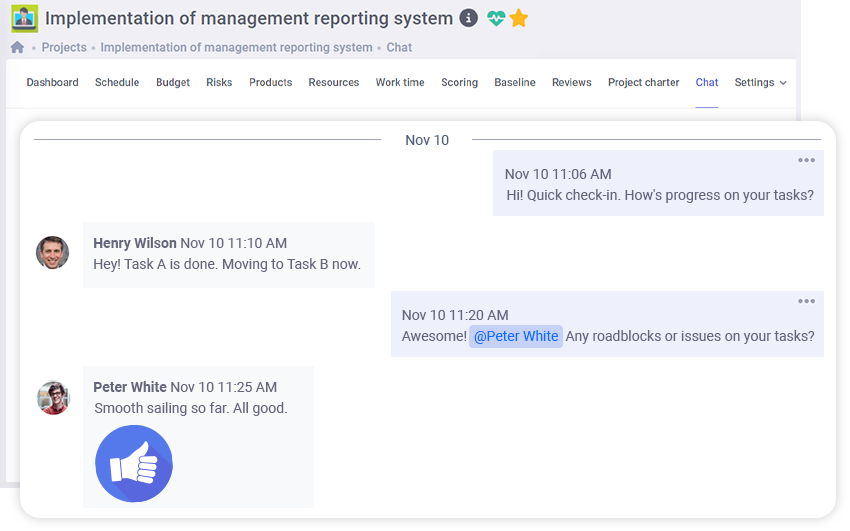
Task: Open the project info icon
Action: (x=468, y=18)
